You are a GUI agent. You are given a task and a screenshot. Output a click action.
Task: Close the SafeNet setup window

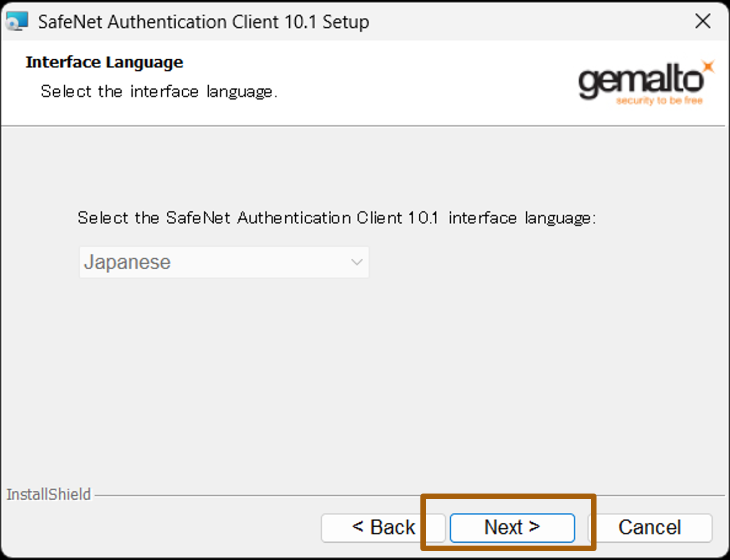[703, 21]
